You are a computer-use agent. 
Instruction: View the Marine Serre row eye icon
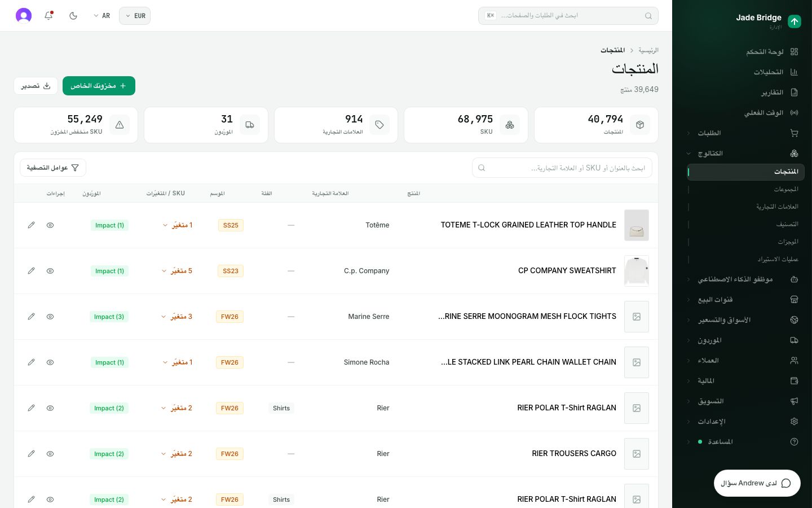tap(50, 317)
